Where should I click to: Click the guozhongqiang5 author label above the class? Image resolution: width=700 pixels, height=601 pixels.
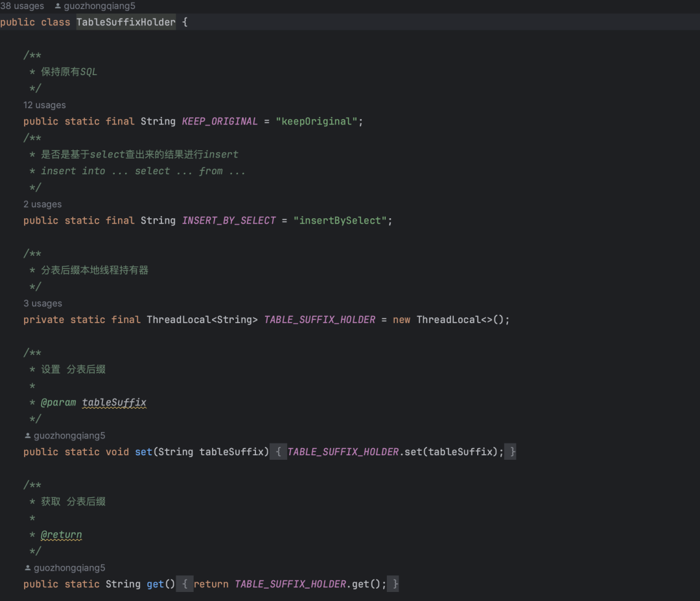[x=100, y=6]
